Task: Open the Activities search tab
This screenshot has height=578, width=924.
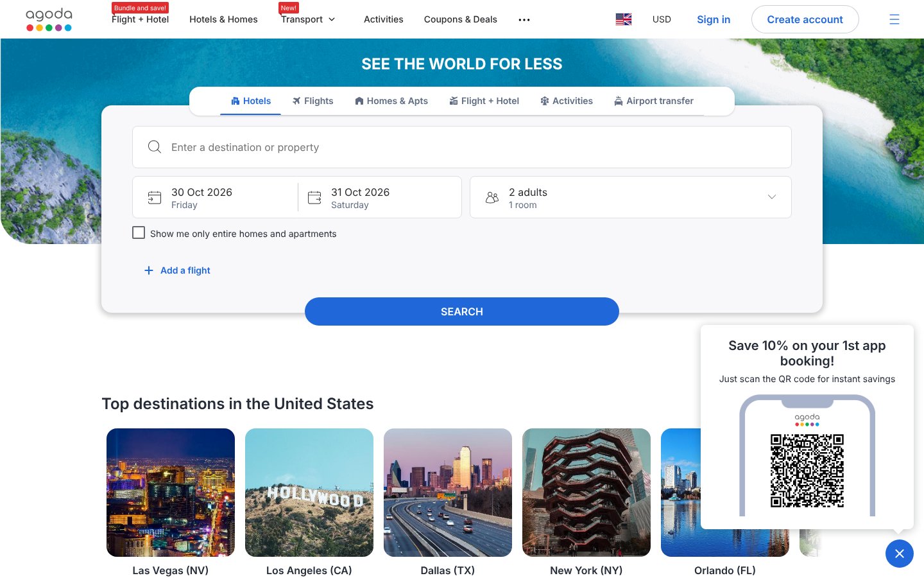Action: click(567, 101)
